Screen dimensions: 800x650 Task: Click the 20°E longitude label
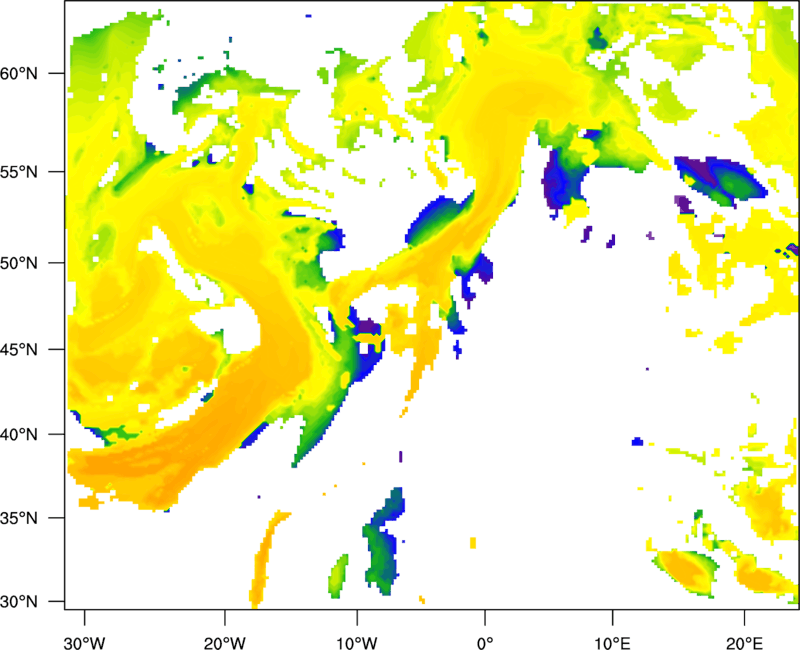[744, 643]
